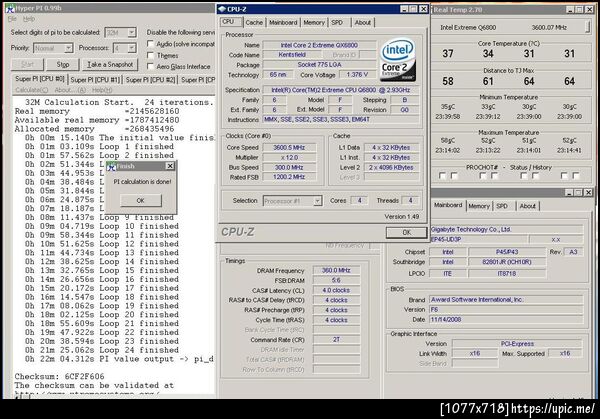Screen dimensions: 600x419
Task: Check first PROCHOT# box of second core
Action: (x=483, y=176)
